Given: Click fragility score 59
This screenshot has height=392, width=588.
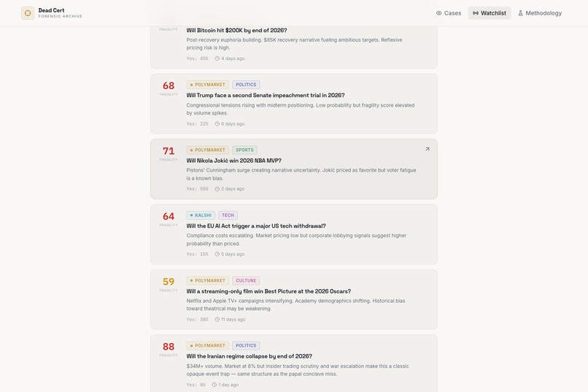Looking at the screenshot, I should [169, 282].
